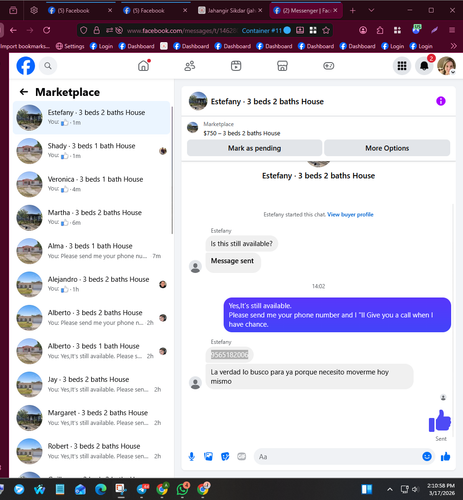Open emoji picker in message box
The width and height of the screenshot is (463, 500).
[427, 456]
